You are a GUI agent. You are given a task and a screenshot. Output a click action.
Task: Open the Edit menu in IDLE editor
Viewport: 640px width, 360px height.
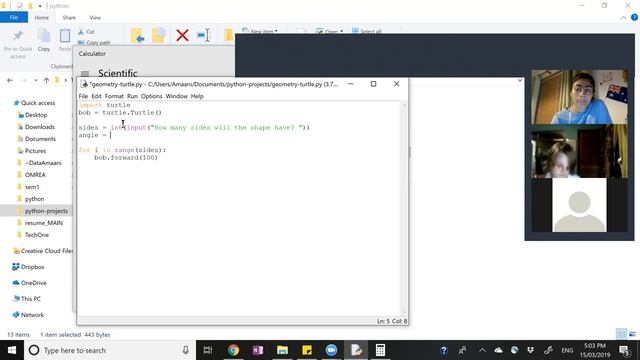click(x=96, y=96)
